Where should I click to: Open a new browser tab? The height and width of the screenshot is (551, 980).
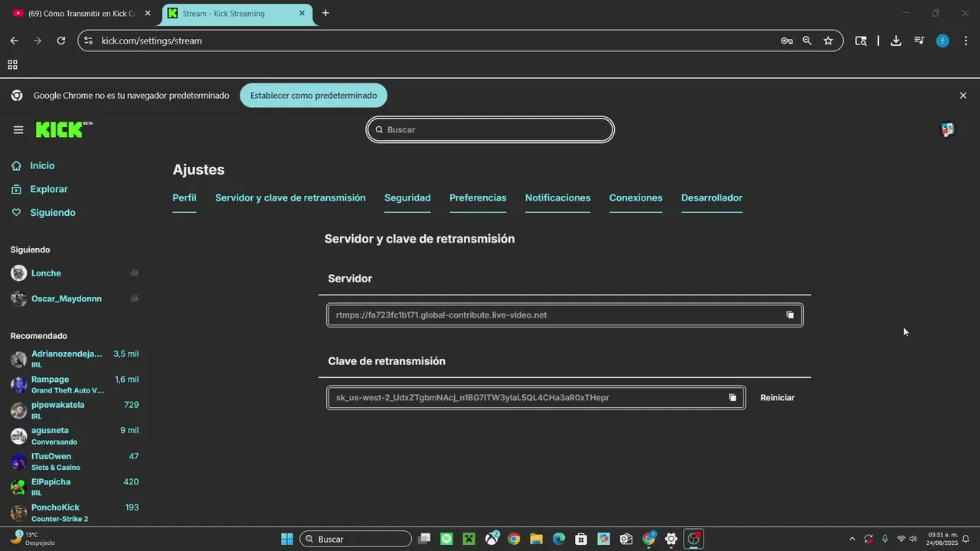[325, 13]
